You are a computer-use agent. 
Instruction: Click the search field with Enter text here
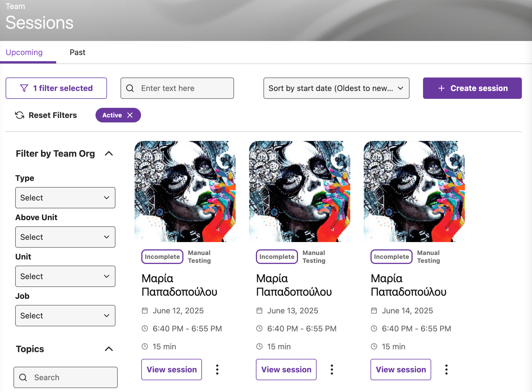177,88
